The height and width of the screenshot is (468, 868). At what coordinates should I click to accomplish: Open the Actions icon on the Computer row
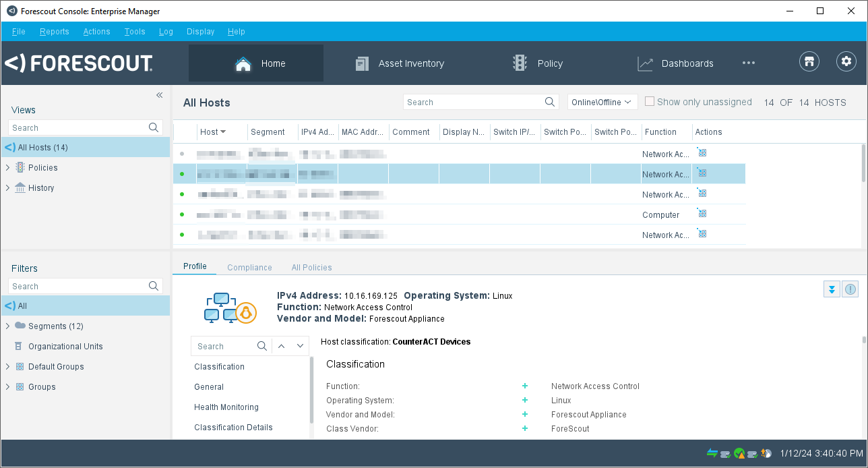(x=702, y=214)
